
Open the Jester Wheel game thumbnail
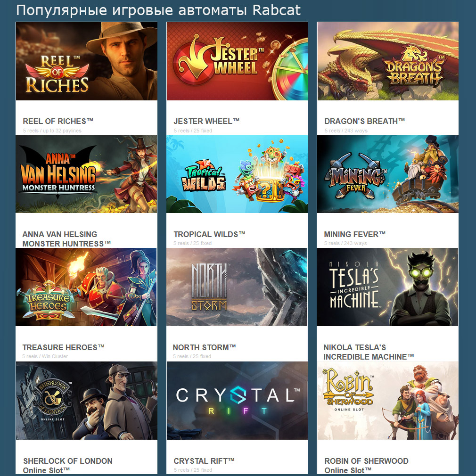[x=237, y=61]
